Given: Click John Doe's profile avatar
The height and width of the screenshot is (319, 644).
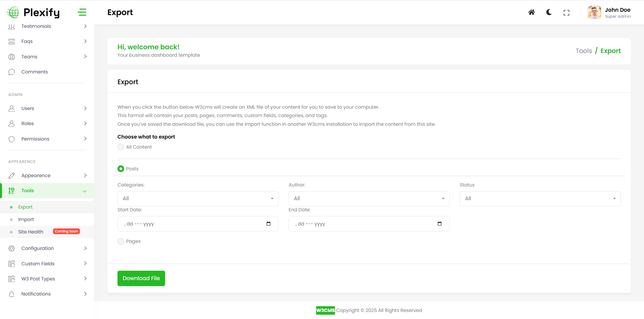Looking at the screenshot, I should tap(594, 12).
